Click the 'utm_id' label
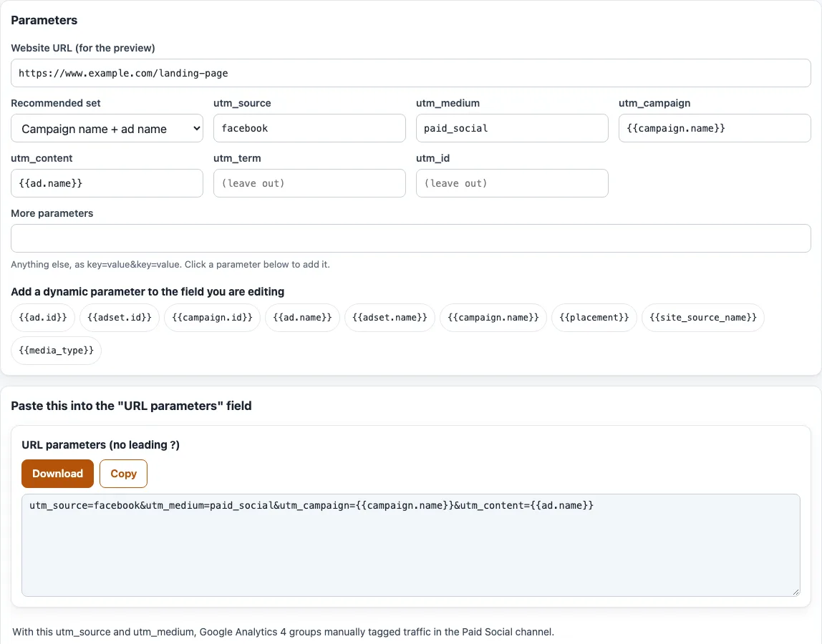The height and width of the screenshot is (644, 822). pos(433,158)
